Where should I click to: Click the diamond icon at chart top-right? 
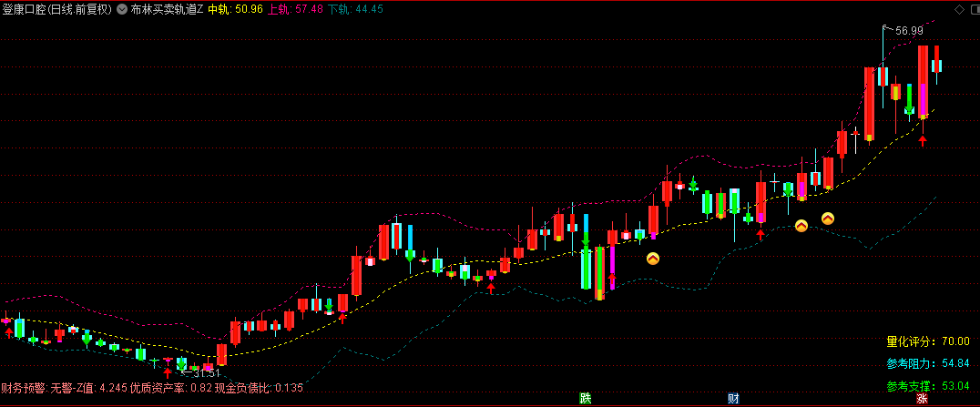[x=959, y=9]
